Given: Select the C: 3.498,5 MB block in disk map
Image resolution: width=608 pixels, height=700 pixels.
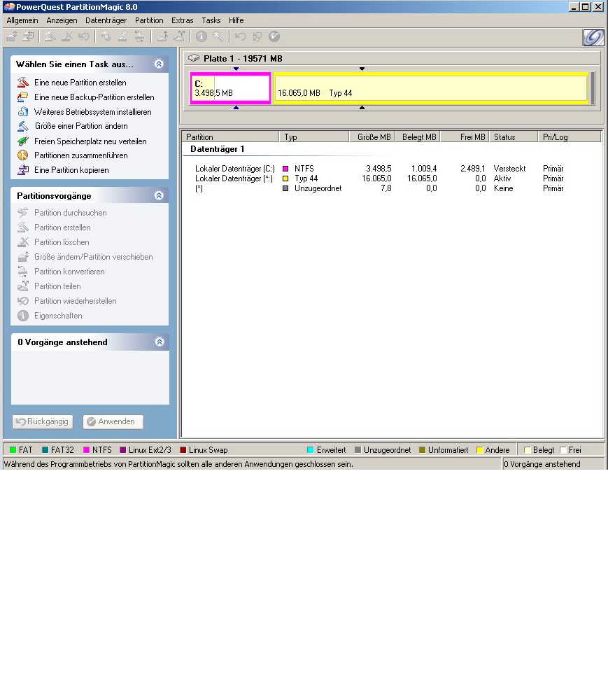Looking at the screenshot, I should [x=230, y=88].
